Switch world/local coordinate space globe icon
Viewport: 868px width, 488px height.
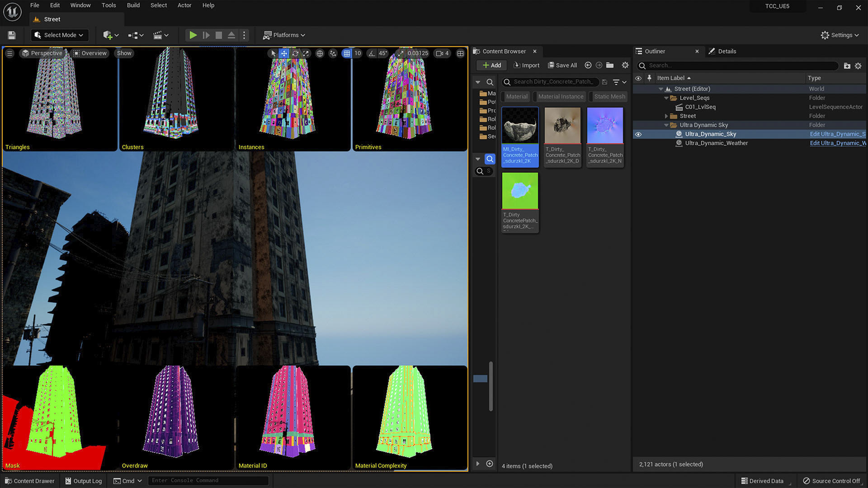[x=320, y=53]
